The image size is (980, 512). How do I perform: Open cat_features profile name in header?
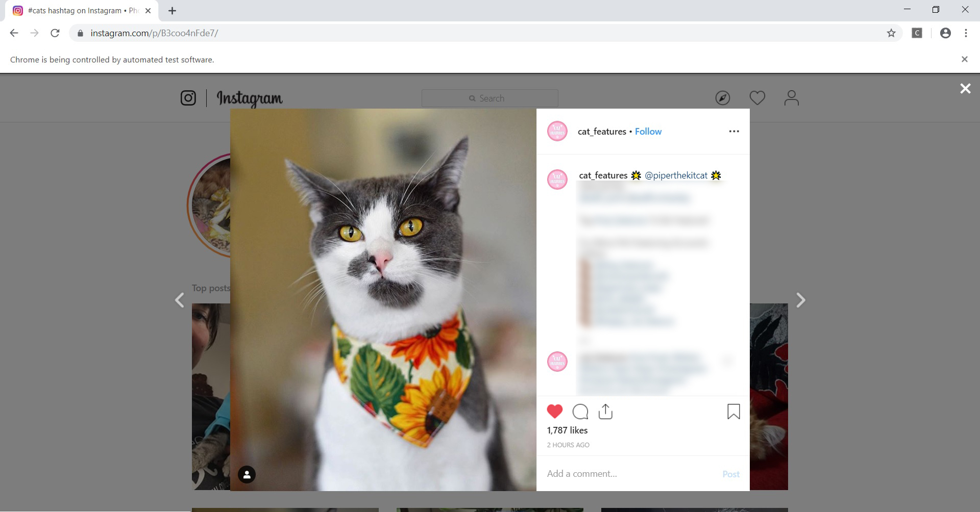(x=602, y=132)
